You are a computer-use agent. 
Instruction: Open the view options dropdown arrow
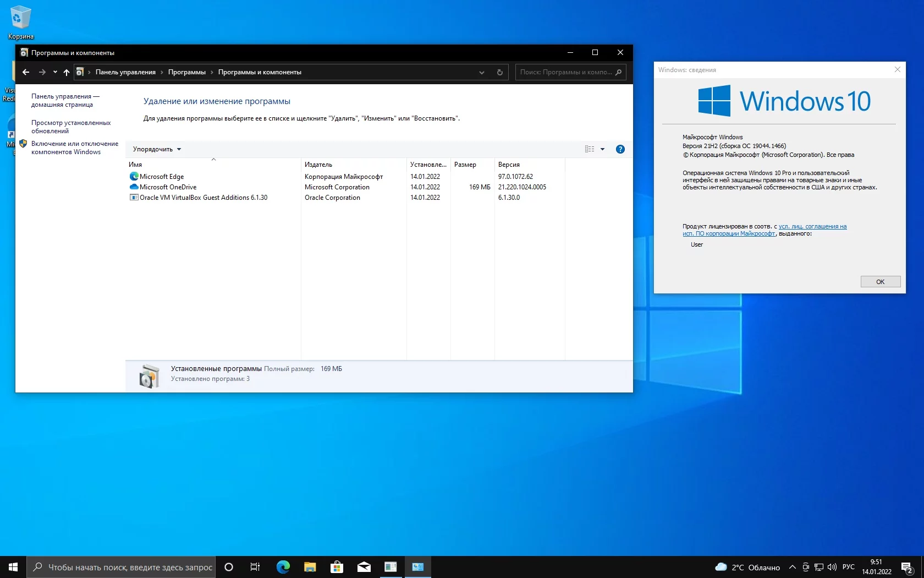pos(602,149)
